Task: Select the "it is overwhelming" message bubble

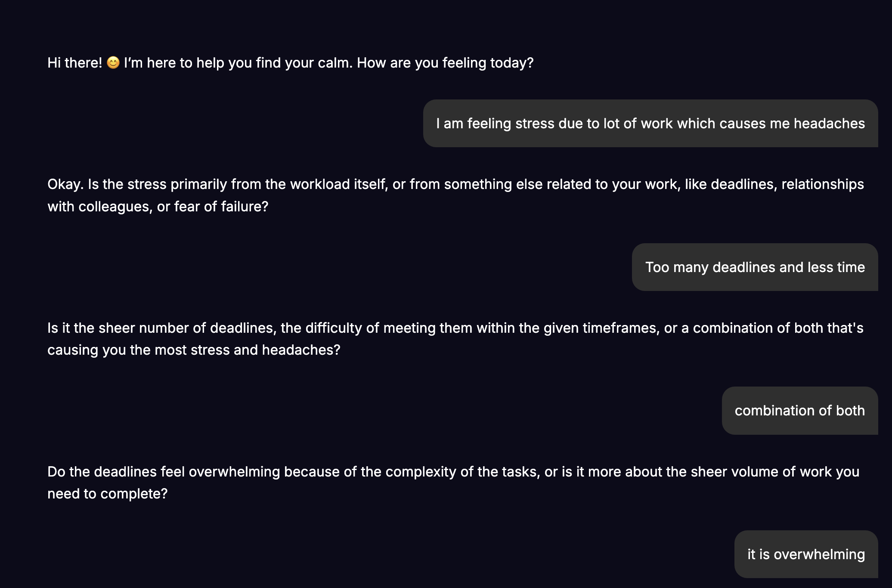Action: click(806, 554)
